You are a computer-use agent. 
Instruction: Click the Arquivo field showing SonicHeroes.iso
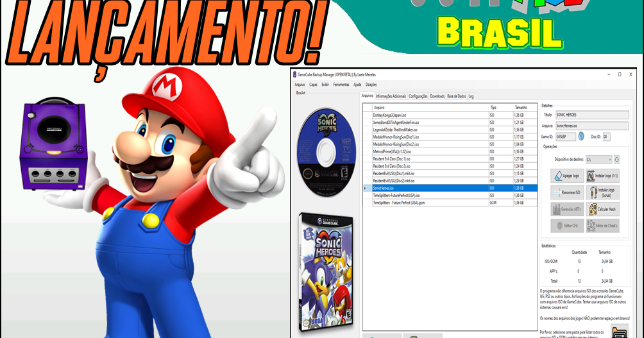point(592,126)
